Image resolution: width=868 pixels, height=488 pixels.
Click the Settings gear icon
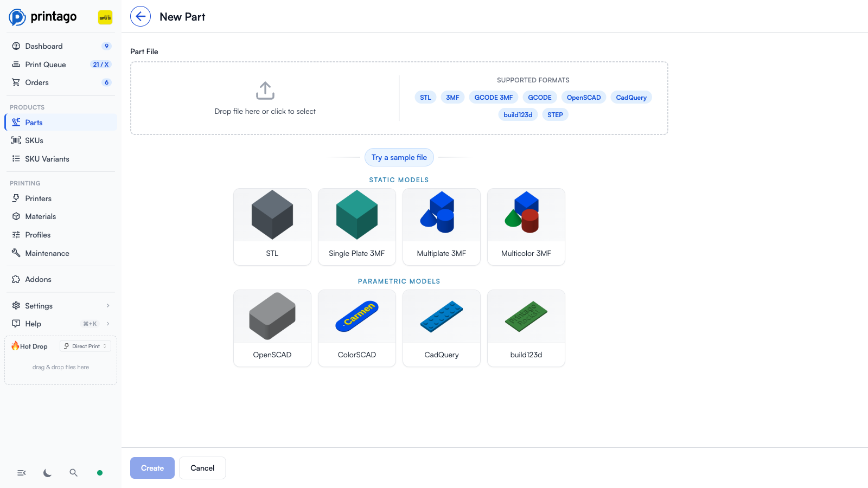click(x=16, y=305)
